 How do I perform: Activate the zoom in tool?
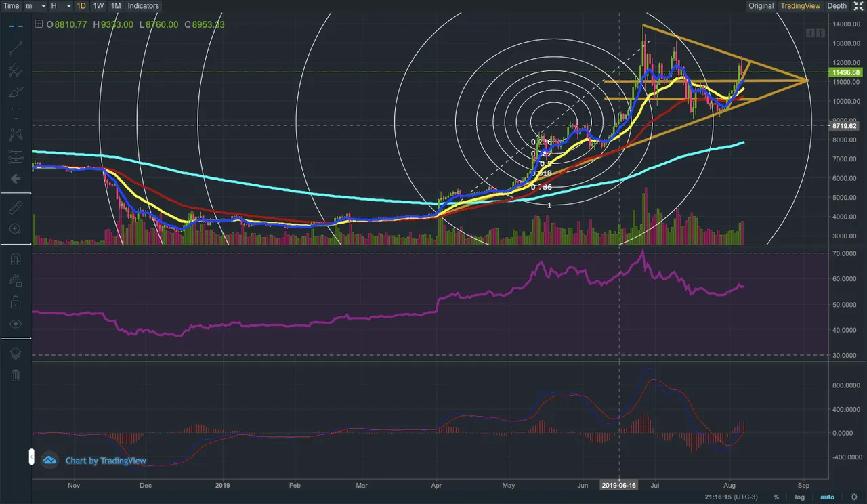(x=16, y=229)
